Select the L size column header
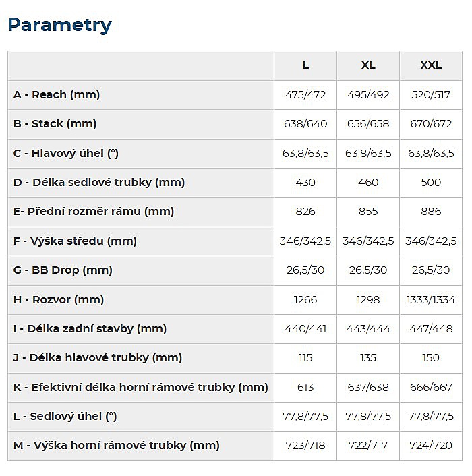 pyautogui.click(x=305, y=65)
